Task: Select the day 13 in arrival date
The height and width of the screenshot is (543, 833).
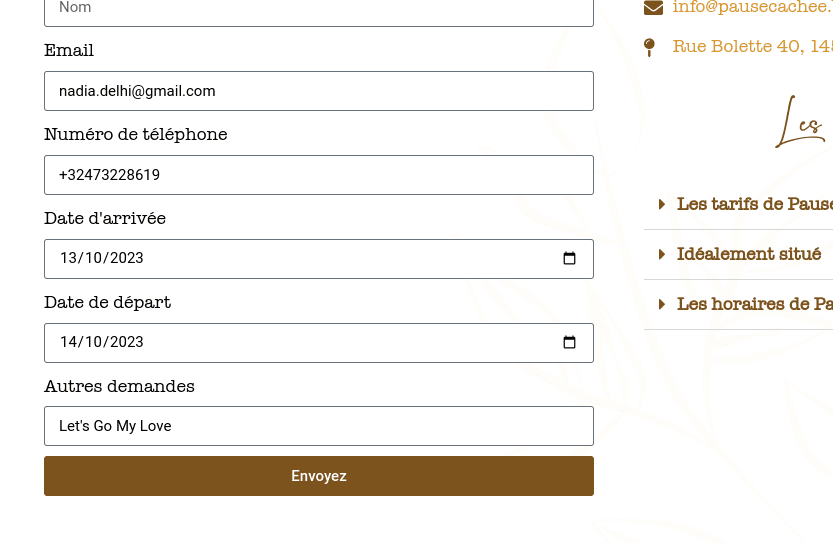Action: (x=69, y=258)
